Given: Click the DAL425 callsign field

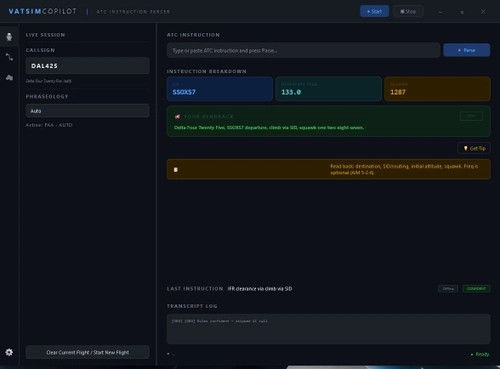Looking at the screenshot, I should point(88,66).
